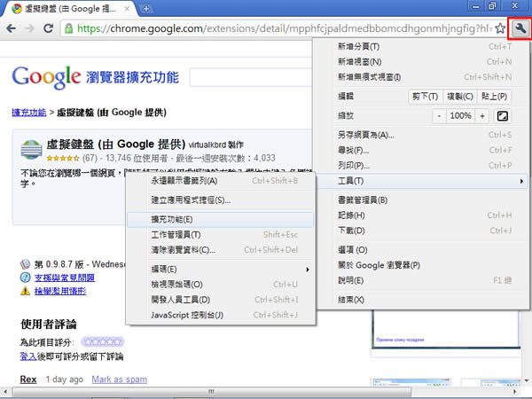
Task: Increase zoom with the plus button
Action: click(x=482, y=116)
